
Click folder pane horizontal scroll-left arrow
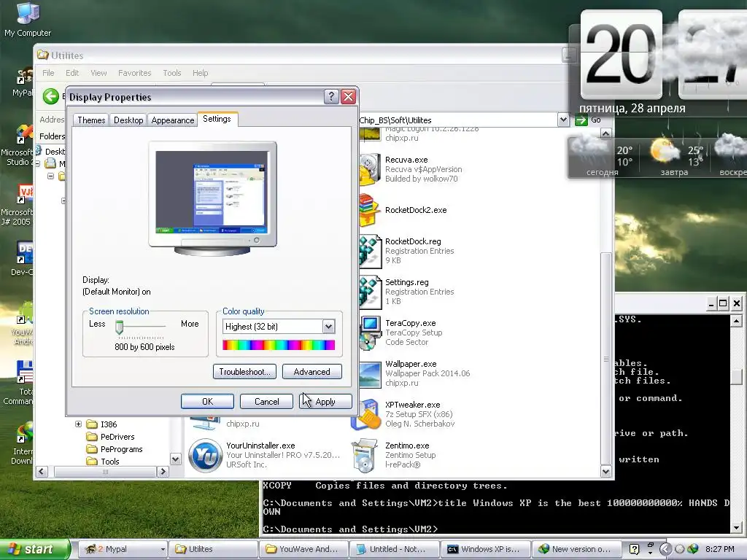tap(42, 472)
